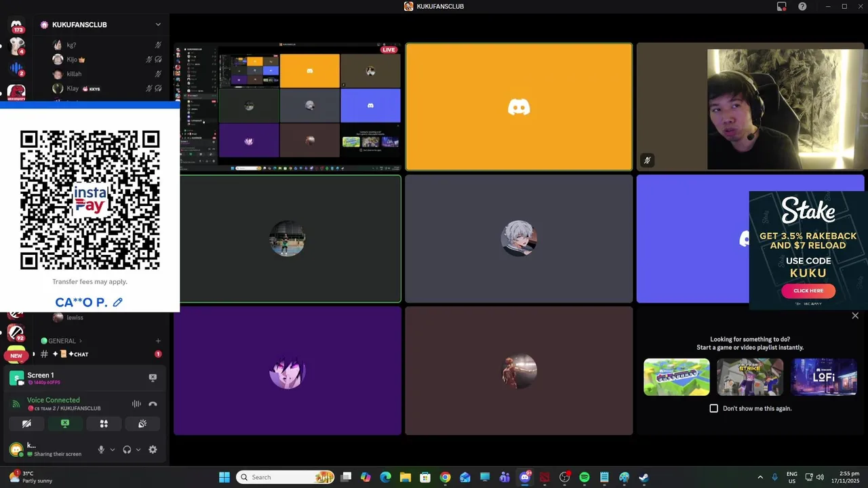Click your user avatar in user panel

(16, 449)
